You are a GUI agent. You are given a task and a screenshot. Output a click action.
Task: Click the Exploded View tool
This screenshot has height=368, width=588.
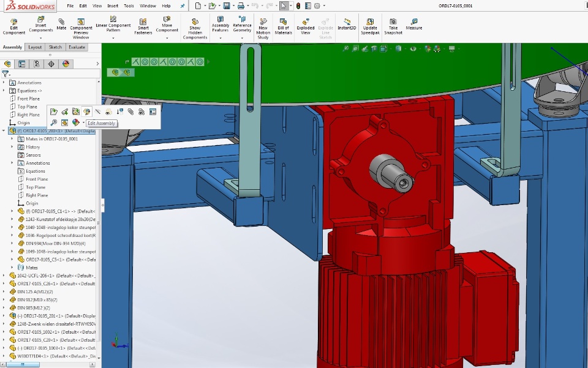click(x=305, y=26)
